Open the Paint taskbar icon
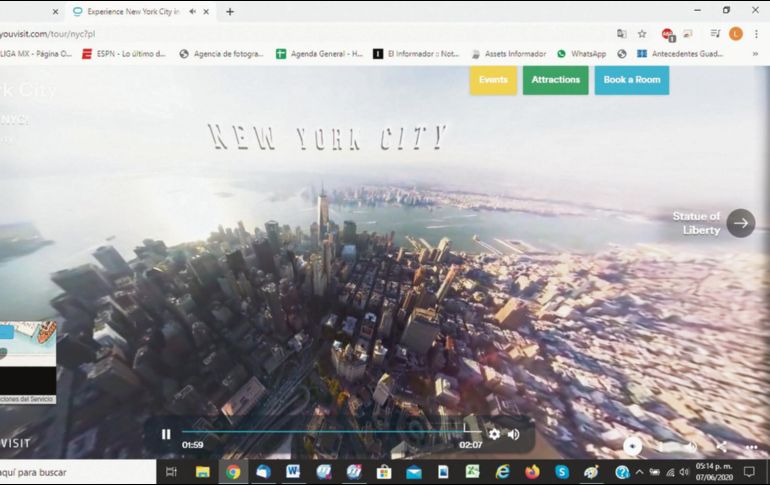Image resolution: width=770 pixels, height=485 pixels. (x=592, y=472)
